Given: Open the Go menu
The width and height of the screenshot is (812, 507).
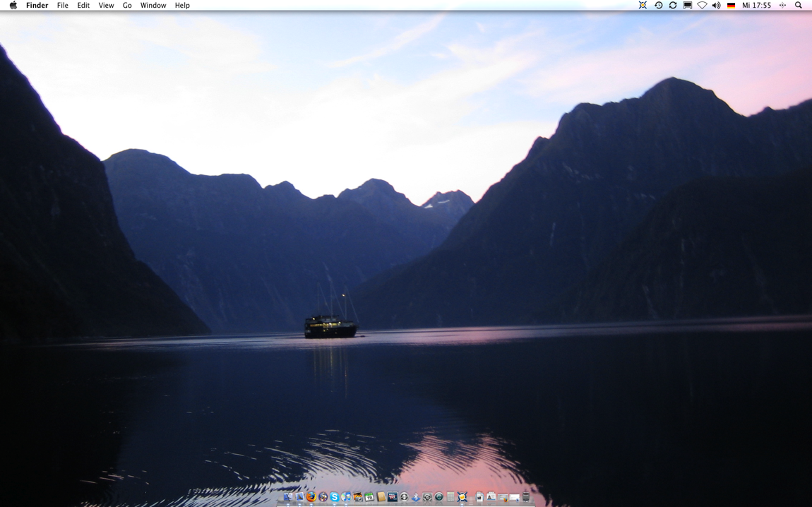Looking at the screenshot, I should (127, 6).
